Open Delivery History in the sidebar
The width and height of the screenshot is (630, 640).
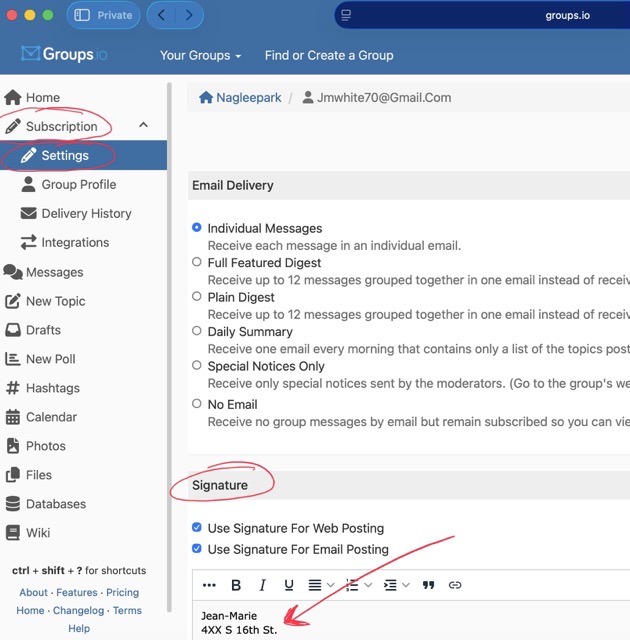(86, 213)
